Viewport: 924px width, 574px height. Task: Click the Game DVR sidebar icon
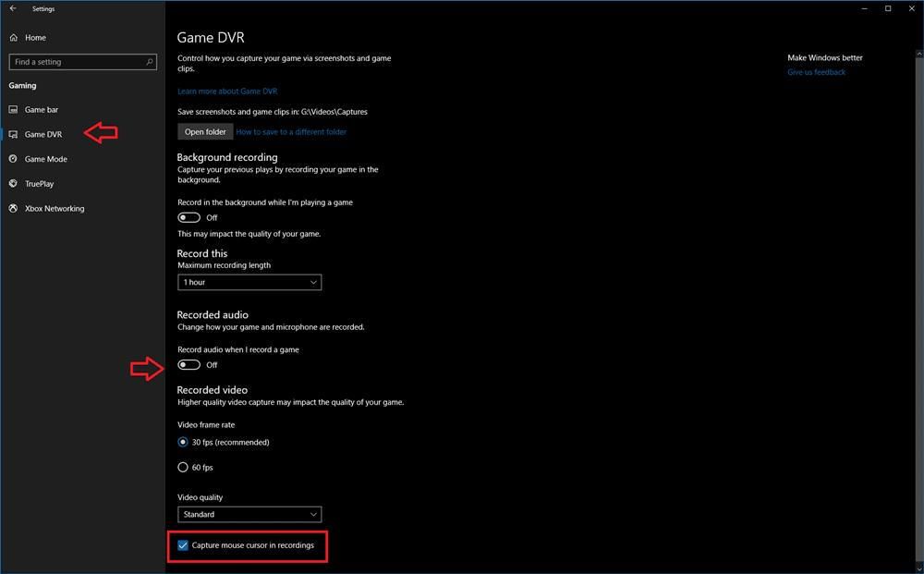point(13,134)
